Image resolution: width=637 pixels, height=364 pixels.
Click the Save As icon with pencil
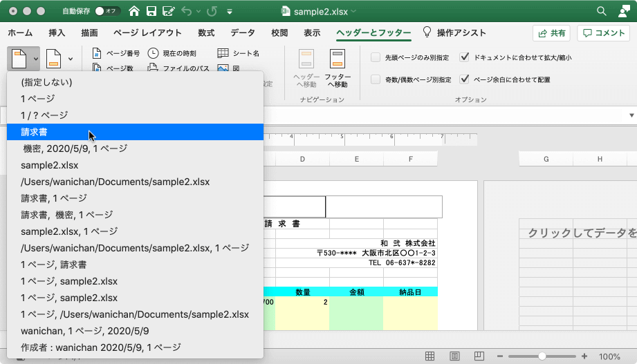(x=168, y=11)
